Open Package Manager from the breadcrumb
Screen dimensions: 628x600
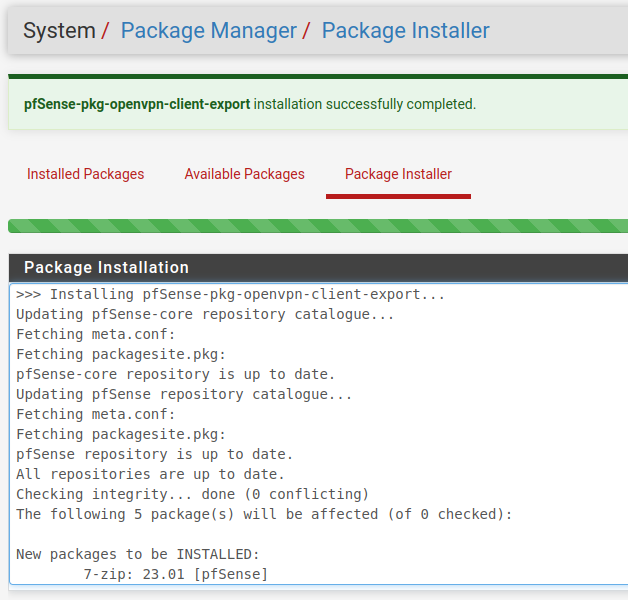(208, 31)
